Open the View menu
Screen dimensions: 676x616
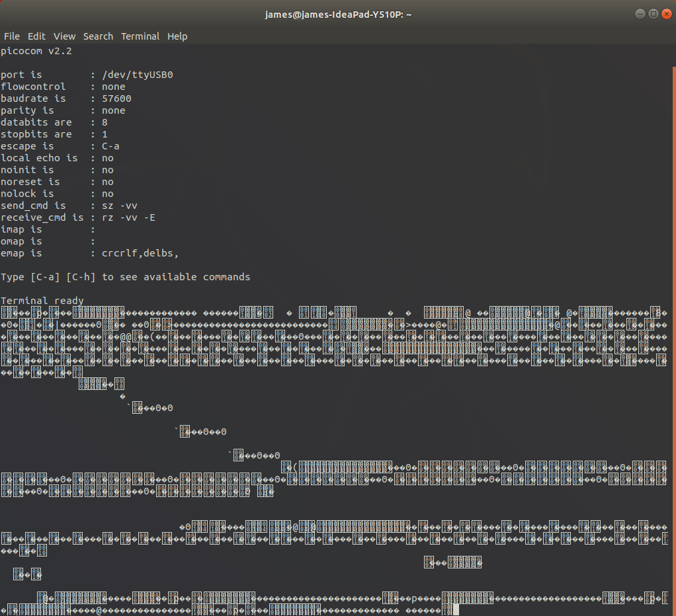(x=64, y=36)
